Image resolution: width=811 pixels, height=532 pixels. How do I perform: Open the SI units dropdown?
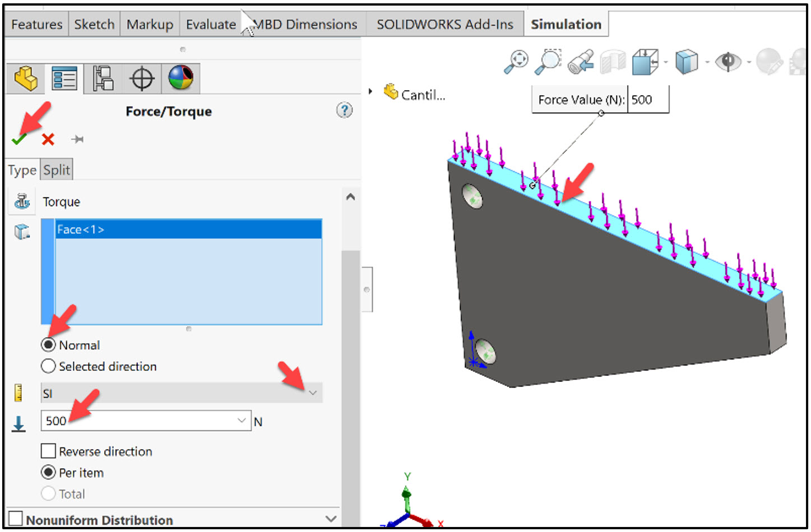click(314, 393)
